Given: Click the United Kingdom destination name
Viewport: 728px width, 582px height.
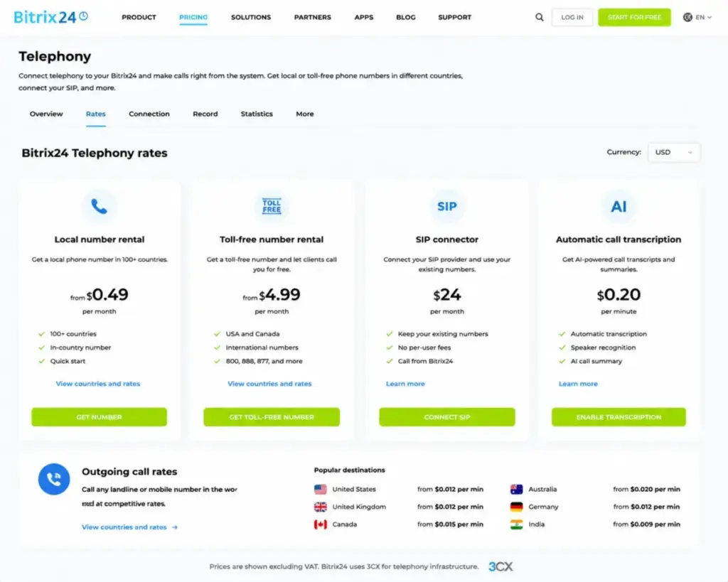Looking at the screenshot, I should pyautogui.click(x=359, y=507).
